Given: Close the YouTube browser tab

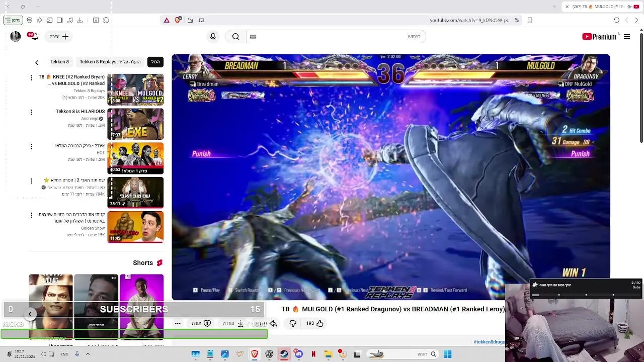Looking at the screenshot, I should click(567, 7).
